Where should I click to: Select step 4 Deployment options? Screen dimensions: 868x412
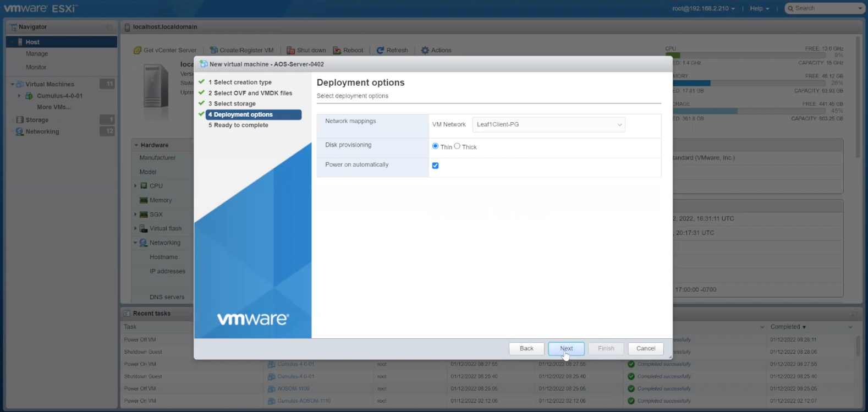pyautogui.click(x=254, y=114)
